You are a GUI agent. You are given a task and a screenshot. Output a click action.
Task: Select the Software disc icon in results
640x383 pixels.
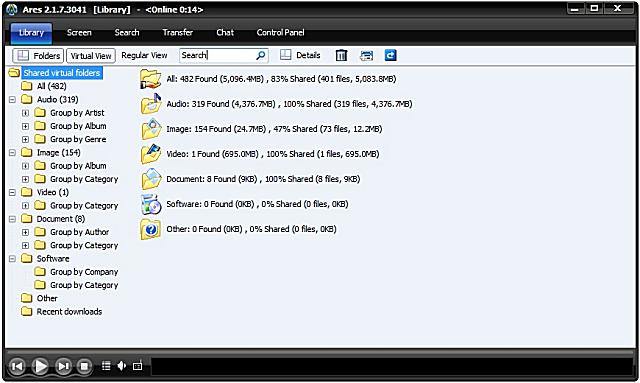click(x=151, y=204)
